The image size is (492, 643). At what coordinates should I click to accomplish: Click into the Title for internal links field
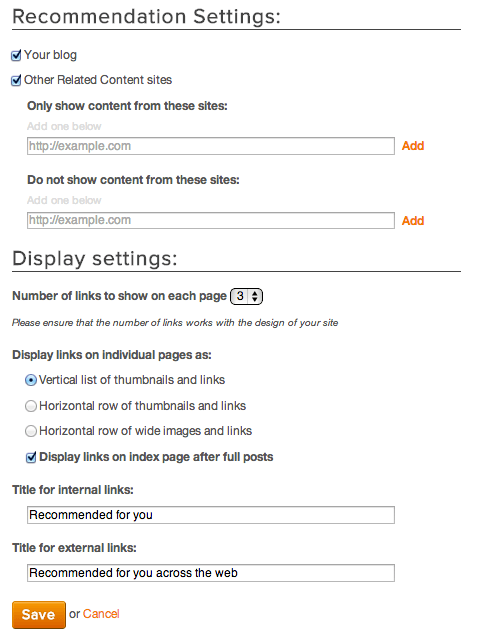(211, 515)
